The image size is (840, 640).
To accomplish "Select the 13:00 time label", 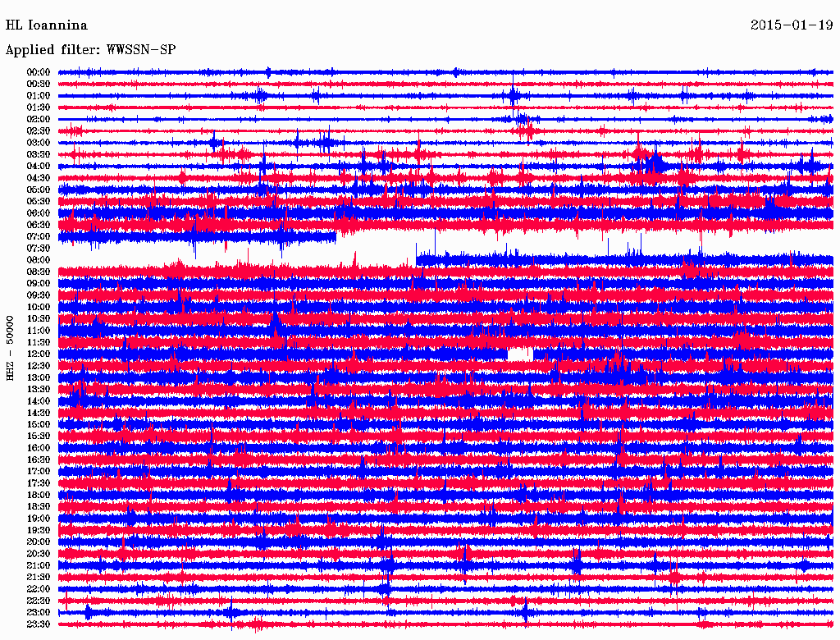I will point(39,377).
